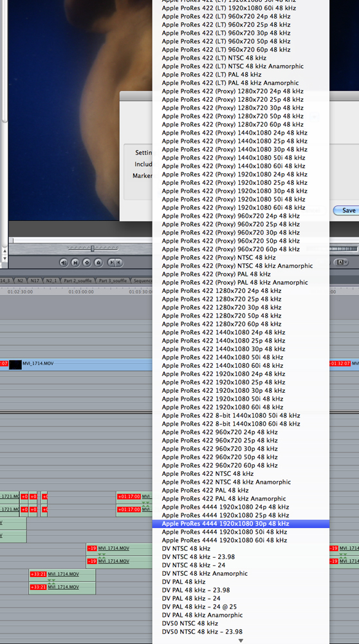Click the up scroll arrow at left
359x644 pixels.
tap(5, 251)
